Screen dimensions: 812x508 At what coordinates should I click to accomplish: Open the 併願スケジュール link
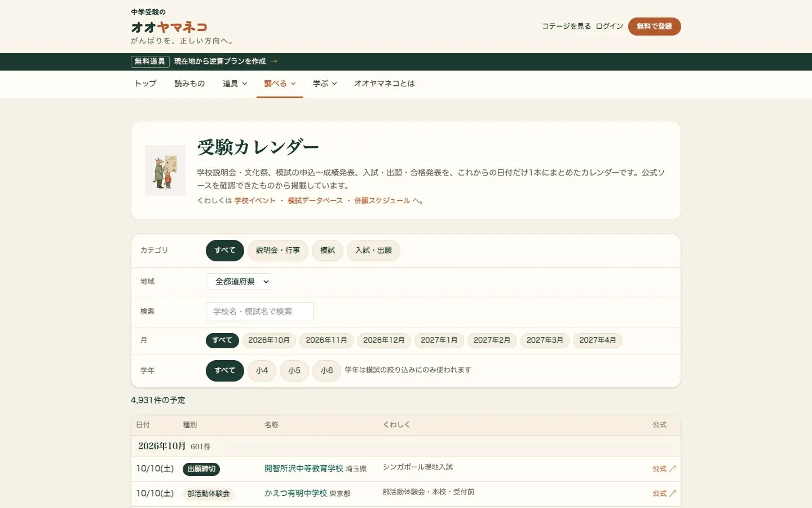pos(382,201)
